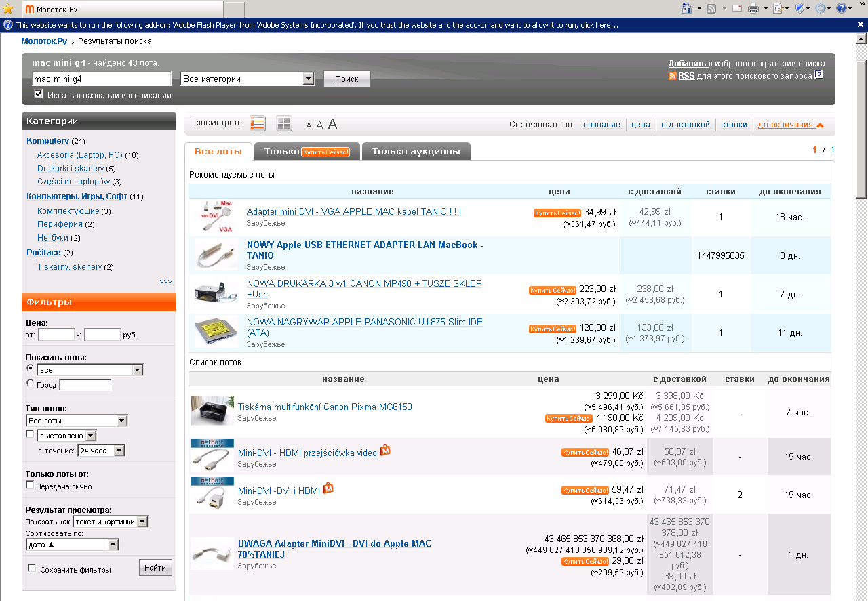Screen dimensions: 868x601
Task: Click Buy Now badge on Panasonic UJ-875 row
Action: coord(553,329)
